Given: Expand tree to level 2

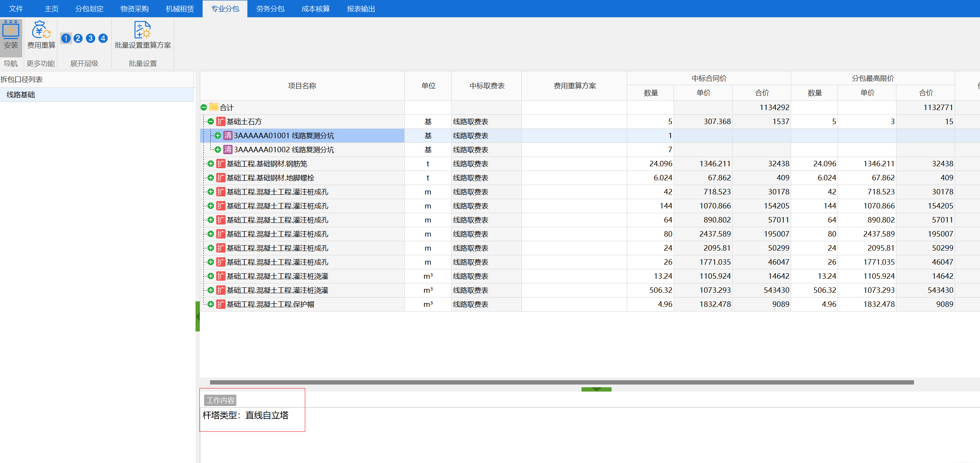Looking at the screenshot, I should coord(78,38).
